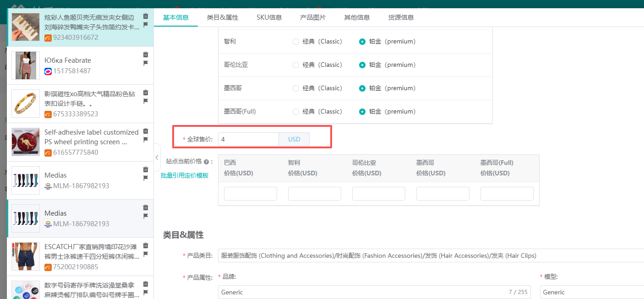Screen dimensions: 644x299
Task: Switch to the SKU信息 tab
Action: pyautogui.click(x=269, y=17)
